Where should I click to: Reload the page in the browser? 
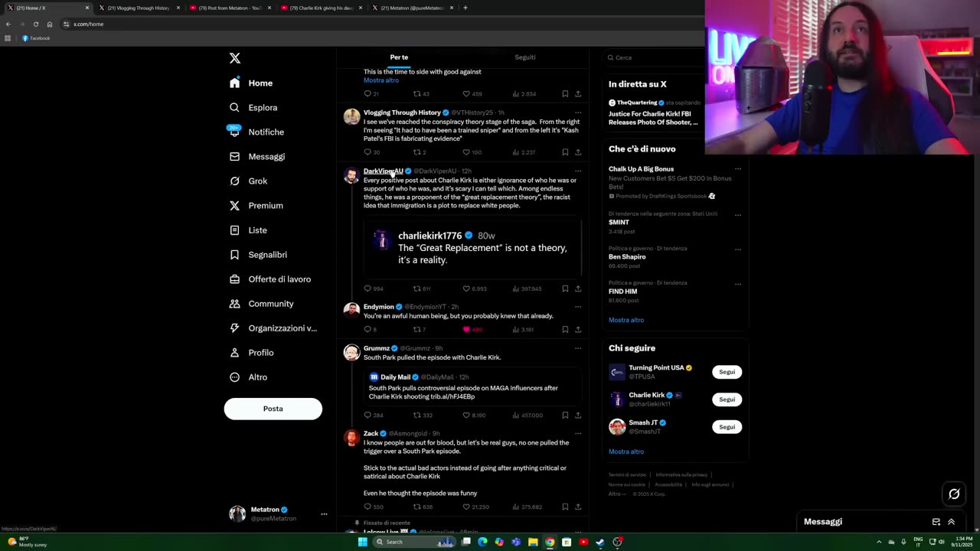pyautogui.click(x=35, y=24)
